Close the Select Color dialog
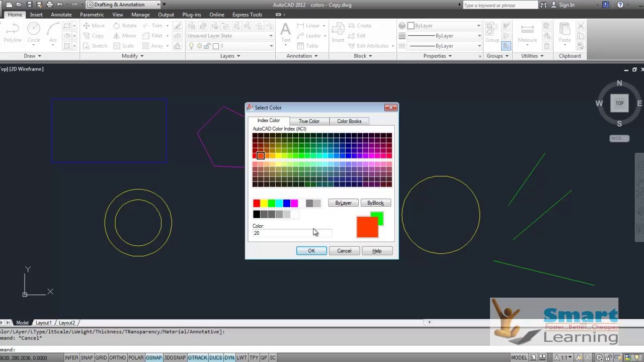 click(391, 108)
